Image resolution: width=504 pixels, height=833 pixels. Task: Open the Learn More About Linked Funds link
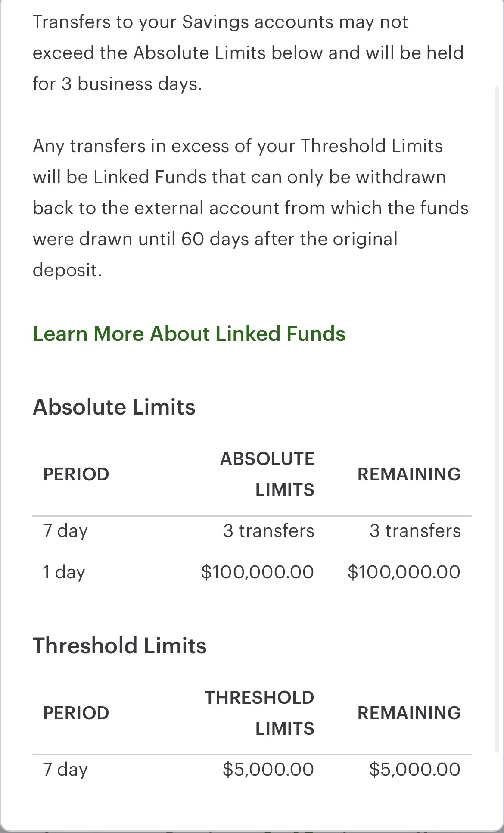click(189, 334)
